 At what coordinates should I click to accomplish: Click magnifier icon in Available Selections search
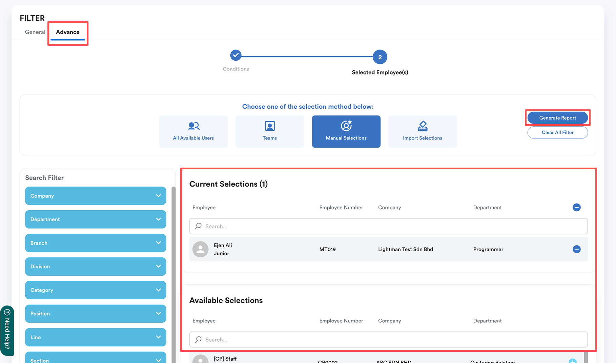click(199, 339)
